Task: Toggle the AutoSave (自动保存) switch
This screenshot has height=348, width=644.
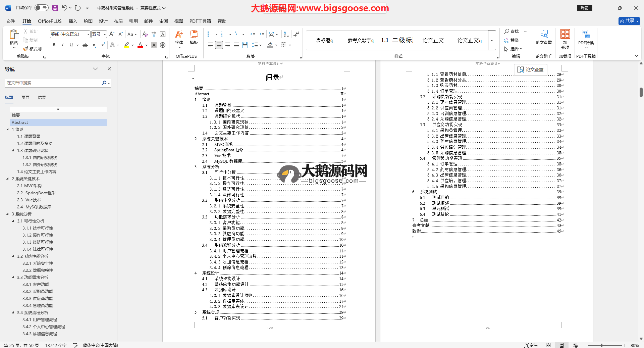Action: tap(41, 8)
